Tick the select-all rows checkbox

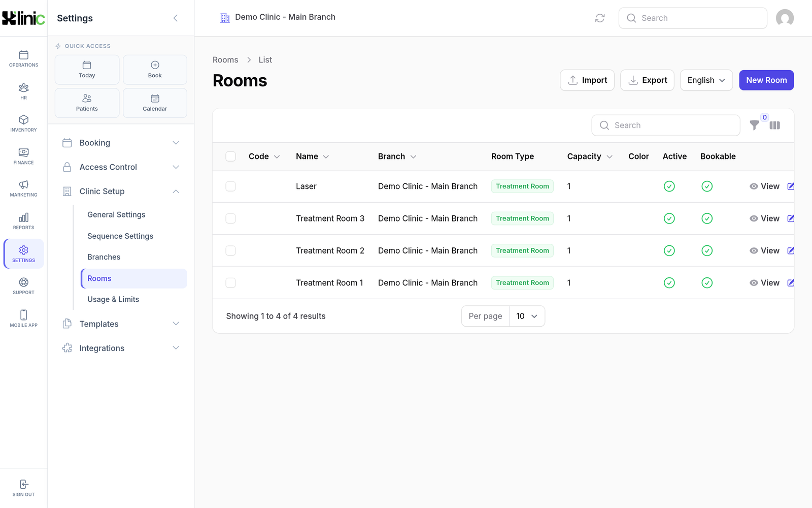(x=230, y=156)
